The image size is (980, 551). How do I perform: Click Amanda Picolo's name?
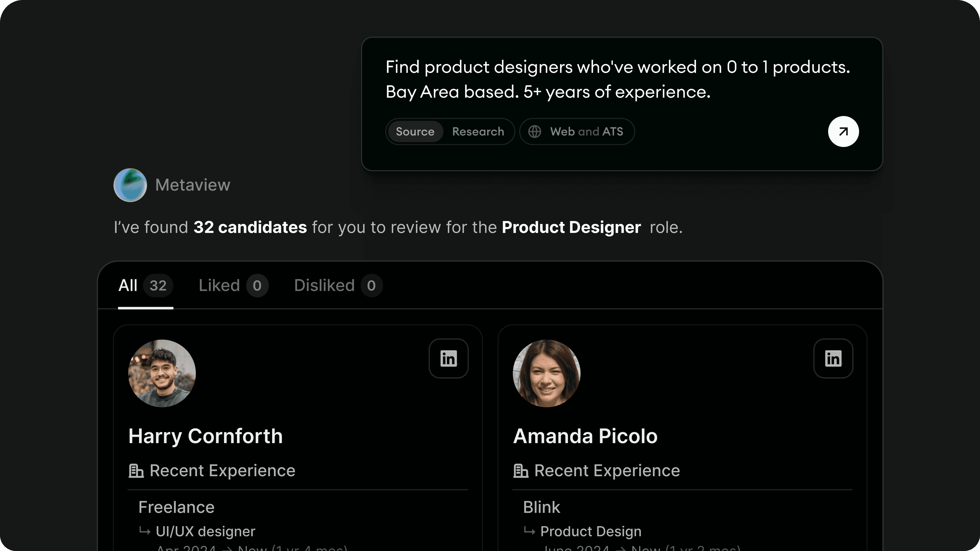click(585, 436)
